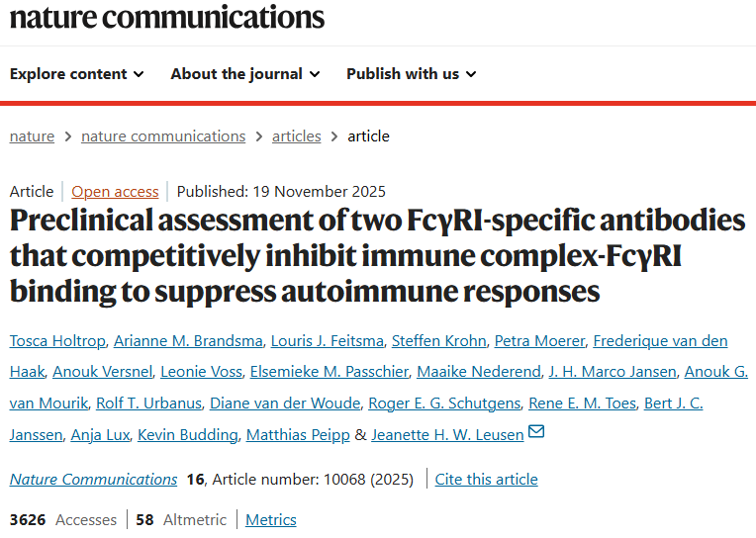Screen dimensions: 756x538
Task: Click the nature communications logo
Action: (x=166, y=17)
